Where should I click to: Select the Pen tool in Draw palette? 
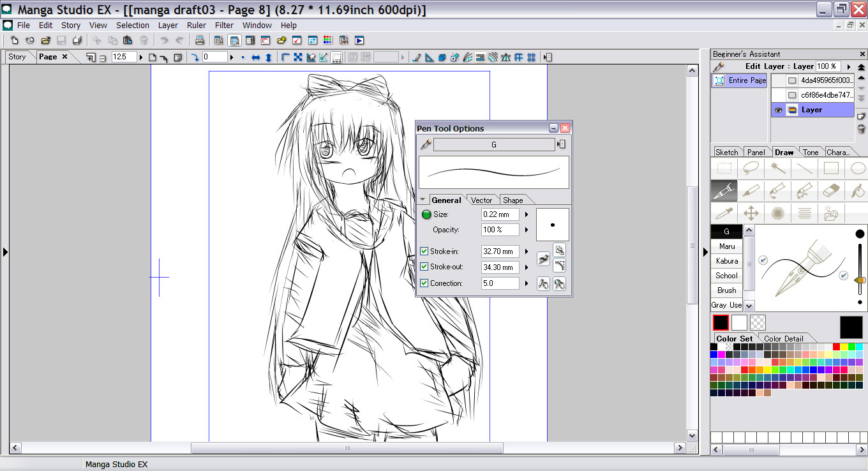724,190
